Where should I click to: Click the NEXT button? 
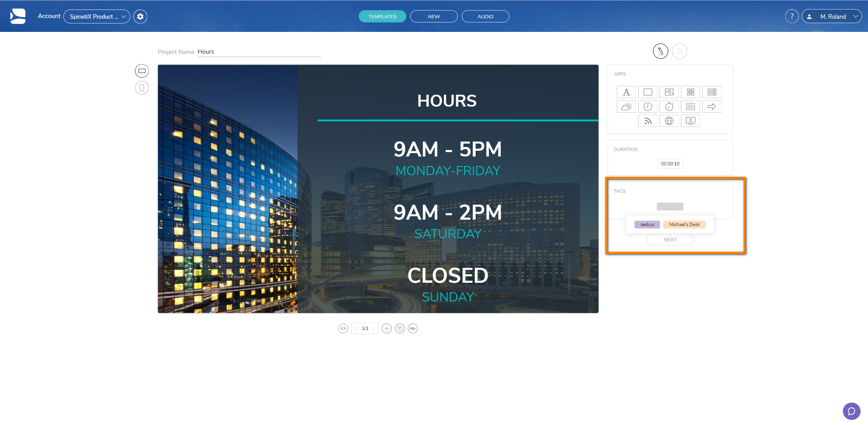click(670, 240)
